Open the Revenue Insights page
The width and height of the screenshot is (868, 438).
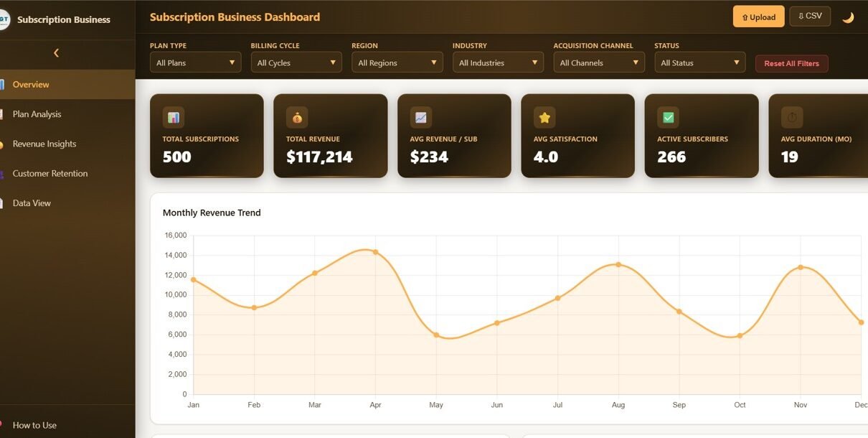pyautogui.click(x=44, y=144)
